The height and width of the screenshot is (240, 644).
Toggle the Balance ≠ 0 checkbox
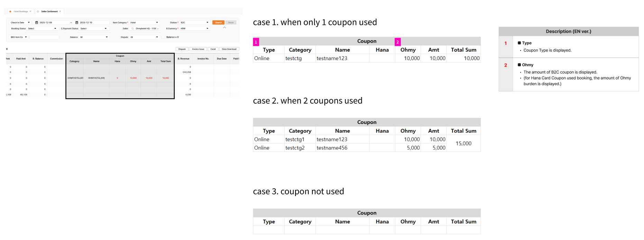click(x=164, y=37)
